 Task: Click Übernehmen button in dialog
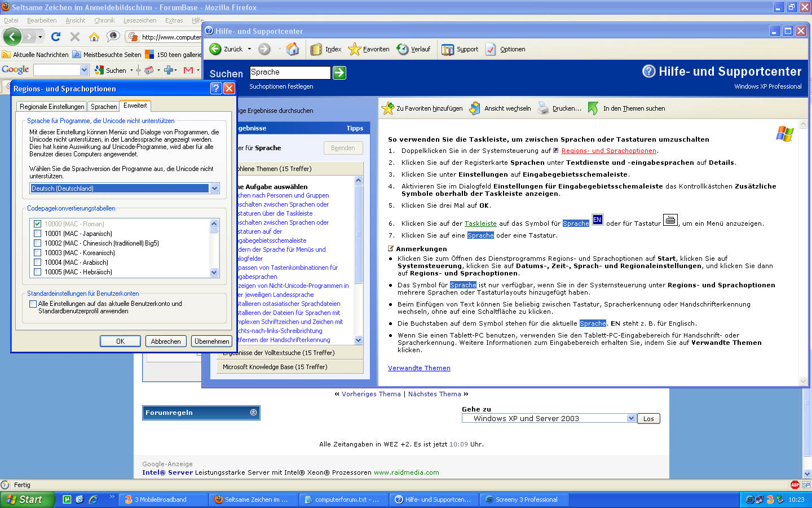pyautogui.click(x=212, y=341)
